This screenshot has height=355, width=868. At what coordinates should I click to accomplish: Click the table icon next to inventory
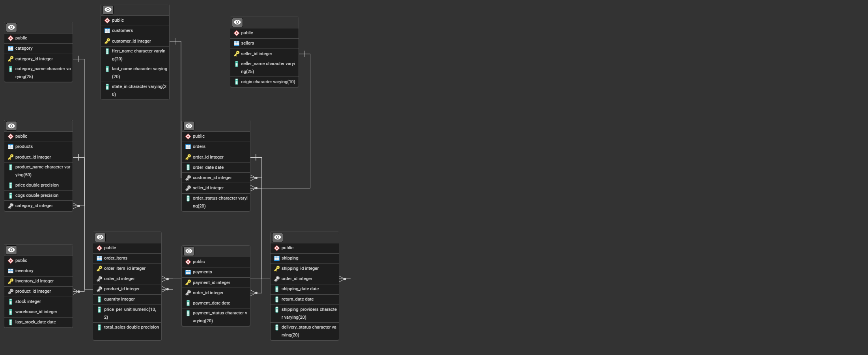coord(10,271)
